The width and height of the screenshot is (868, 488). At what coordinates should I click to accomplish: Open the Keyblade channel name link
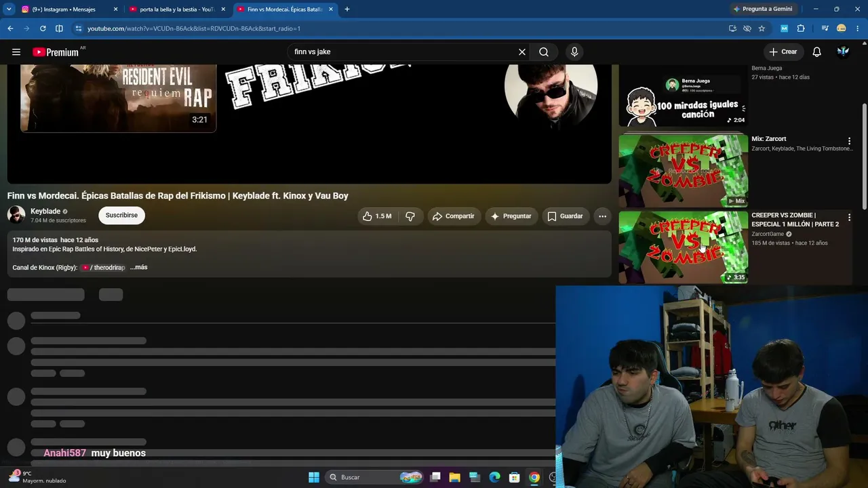45,211
